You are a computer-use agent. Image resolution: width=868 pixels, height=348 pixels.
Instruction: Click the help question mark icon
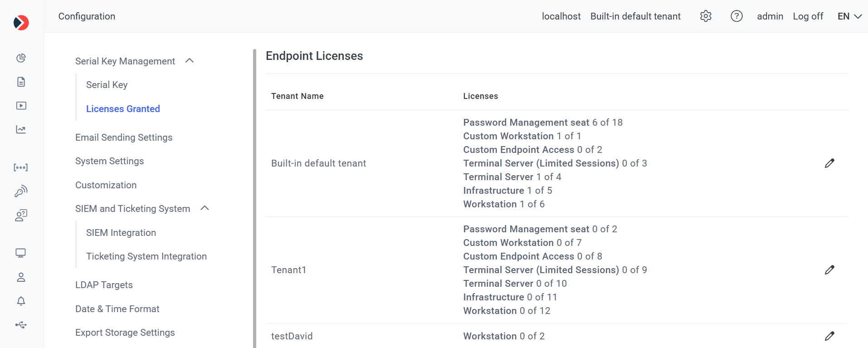[x=736, y=16]
